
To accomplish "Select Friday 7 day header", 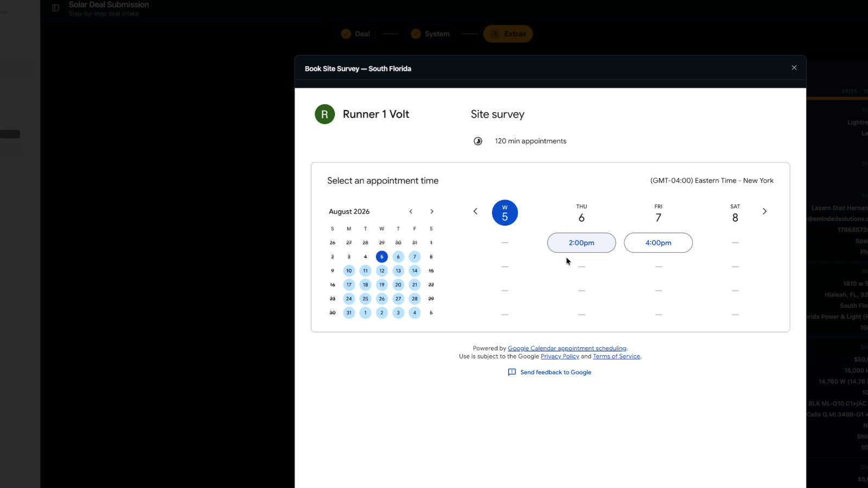I will pos(658,214).
